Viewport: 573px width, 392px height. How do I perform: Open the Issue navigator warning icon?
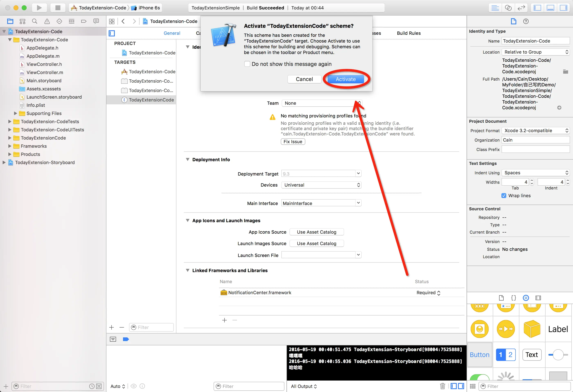coord(47,21)
